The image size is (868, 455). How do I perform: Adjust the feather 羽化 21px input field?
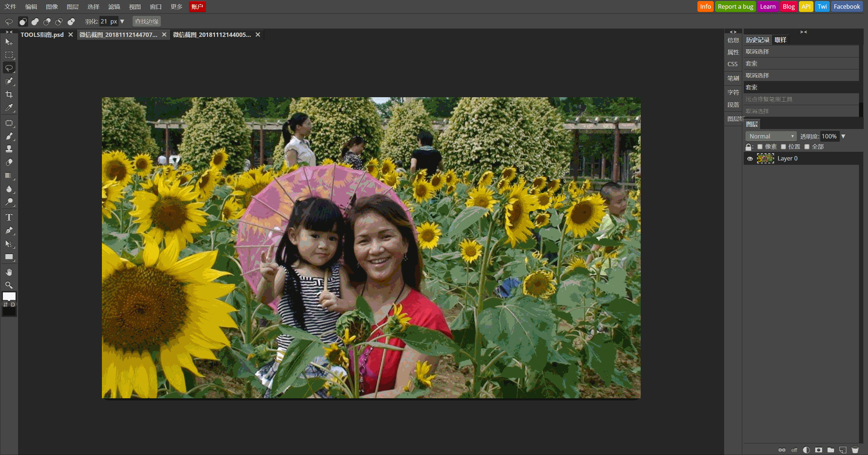[x=108, y=21]
